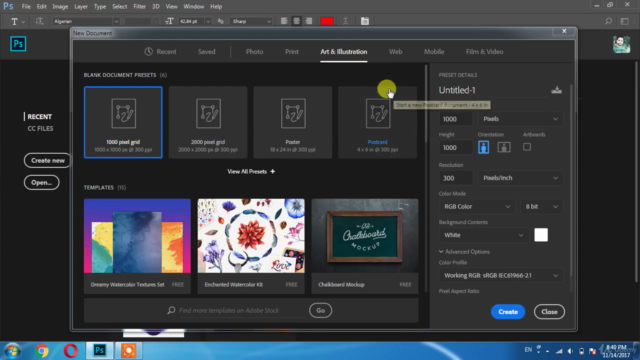This screenshot has width=640, height=360.
Task: Switch to the Print tab
Action: click(292, 52)
